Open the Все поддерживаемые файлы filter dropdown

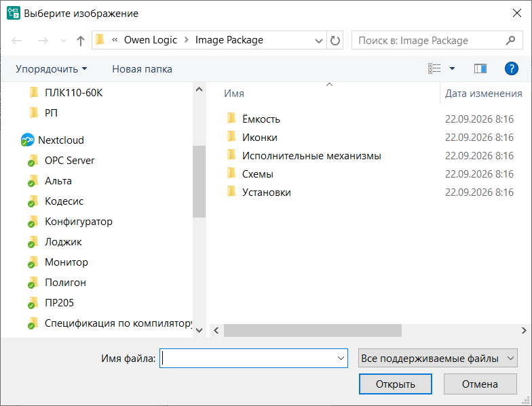tap(438, 358)
